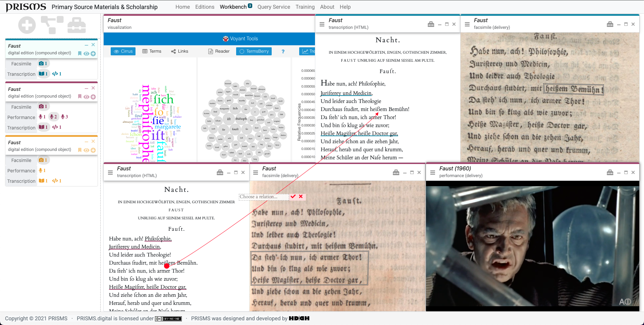Open the Training menu item

coord(305,7)
